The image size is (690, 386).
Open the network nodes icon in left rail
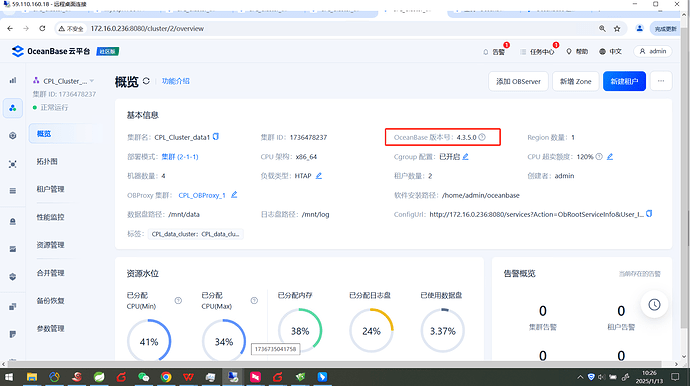tap(13, 164)
